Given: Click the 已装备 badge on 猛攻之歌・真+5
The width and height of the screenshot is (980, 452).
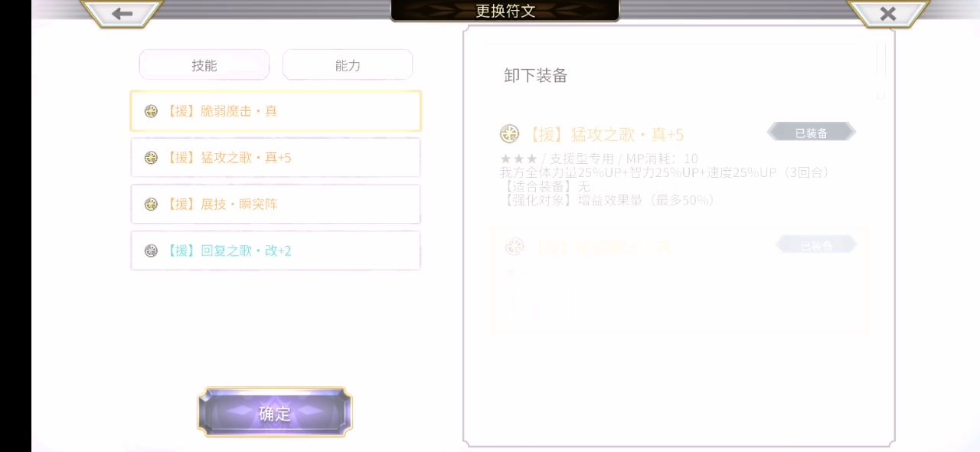Looking at the screenshot, I should [x=811, y=133].
